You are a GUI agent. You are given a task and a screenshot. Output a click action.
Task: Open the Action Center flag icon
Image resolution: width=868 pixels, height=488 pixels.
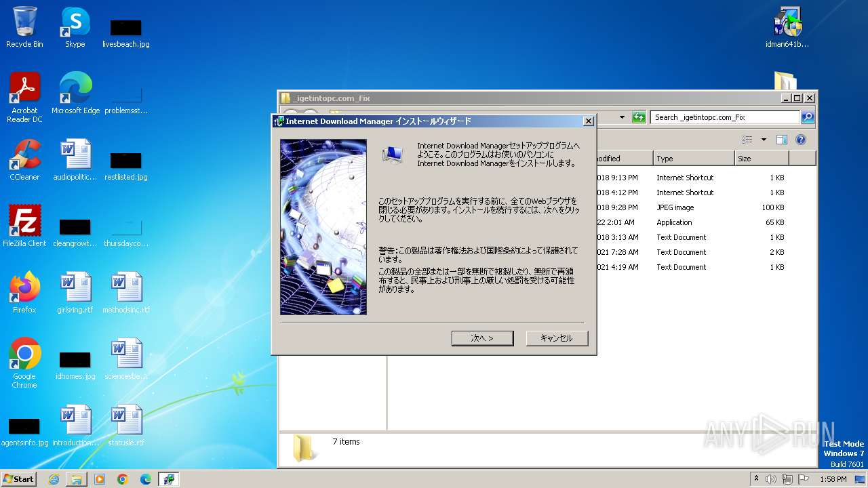[x=804, y=479]
